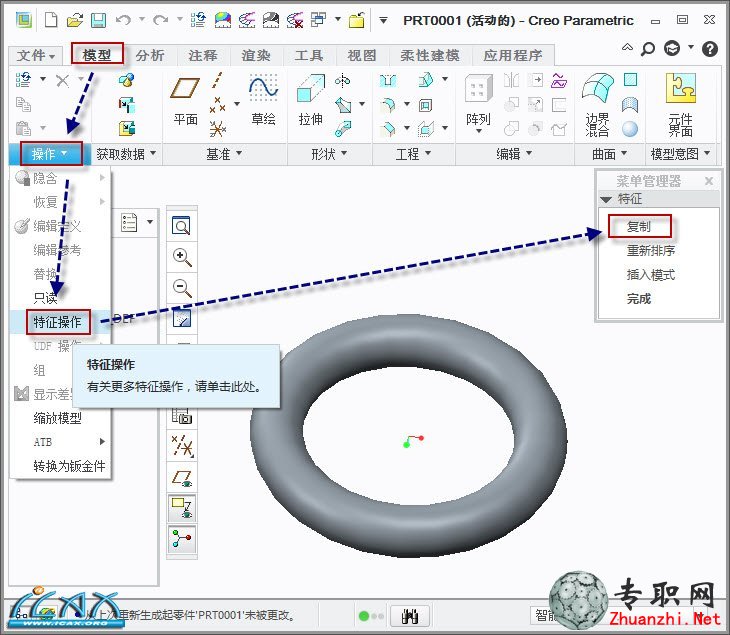The height and width of the screenshot is (635, 730).
Task: Select 边界混合 (Boundary Blend) tool
Action: coord(597,105)
